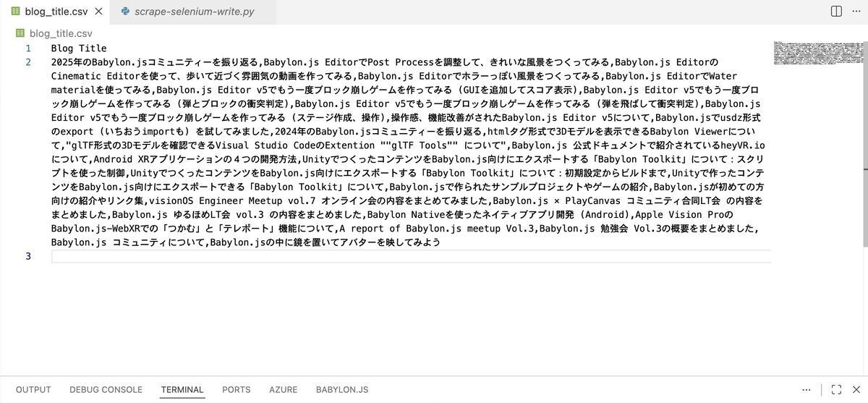Open the AZURE panel tab
The image size is (868, 403).
[x=284, y=389]
